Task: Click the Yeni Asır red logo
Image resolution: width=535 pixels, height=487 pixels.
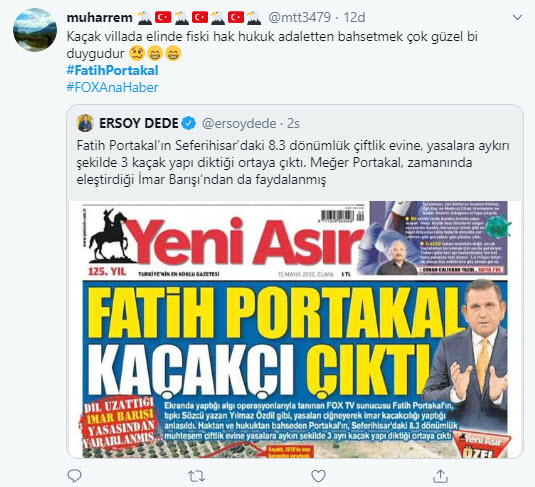Action: tap(243, 241)
